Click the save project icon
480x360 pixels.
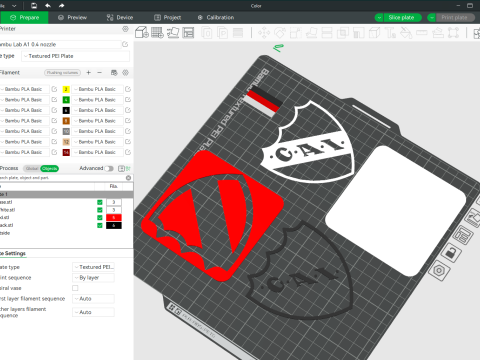[x=34, y=6]
